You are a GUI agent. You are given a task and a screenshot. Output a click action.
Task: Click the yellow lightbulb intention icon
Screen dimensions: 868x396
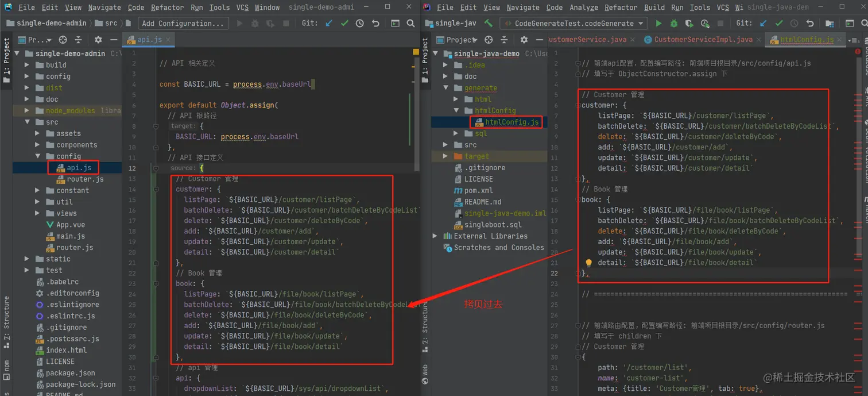point(588,263)
